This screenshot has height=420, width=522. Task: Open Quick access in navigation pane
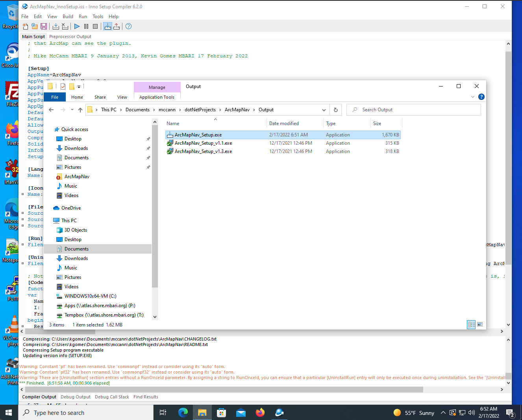(x=75, y=129)
